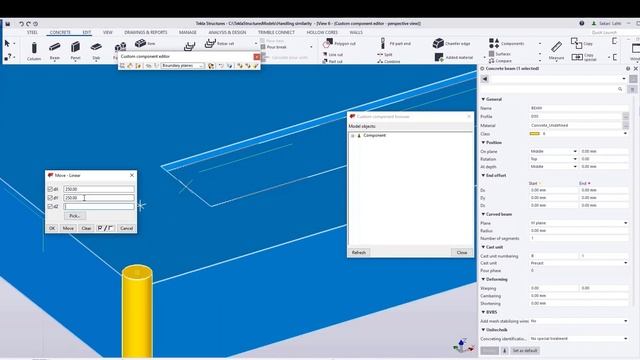The image size is (640, 360).
Task: Undo the last action in title bar
Action: coord(21,24)
